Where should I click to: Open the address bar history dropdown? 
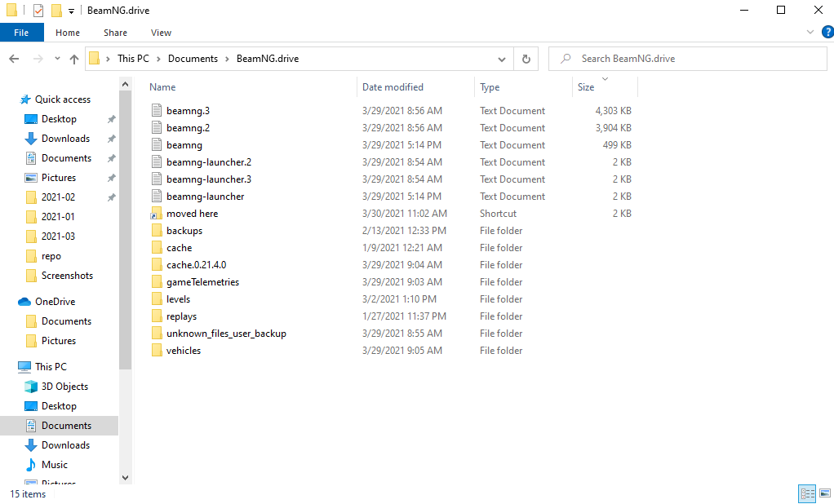click(x=502, y=59)
